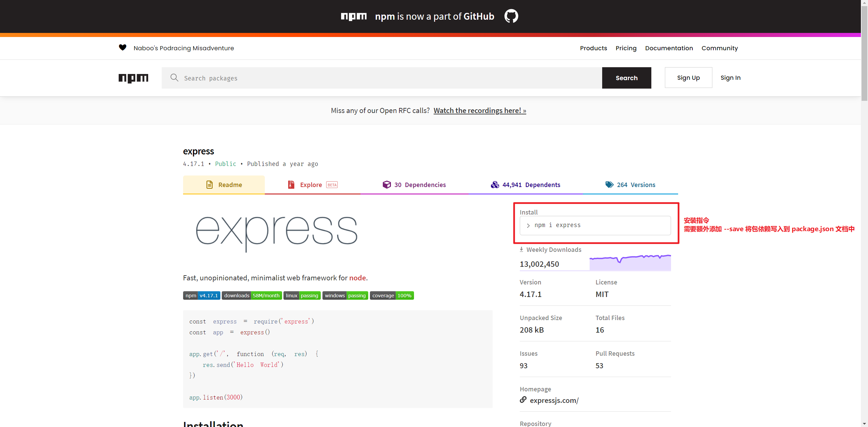Click the black heart icon
Image resolution: width=868 pixels, height=427 pixels.
123,48
